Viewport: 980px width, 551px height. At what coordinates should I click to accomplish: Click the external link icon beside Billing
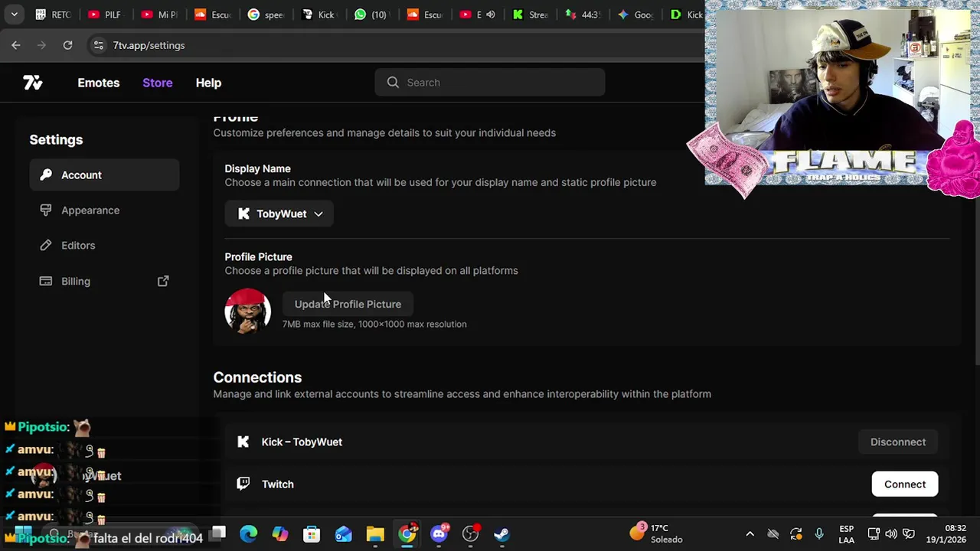[163, 281]
